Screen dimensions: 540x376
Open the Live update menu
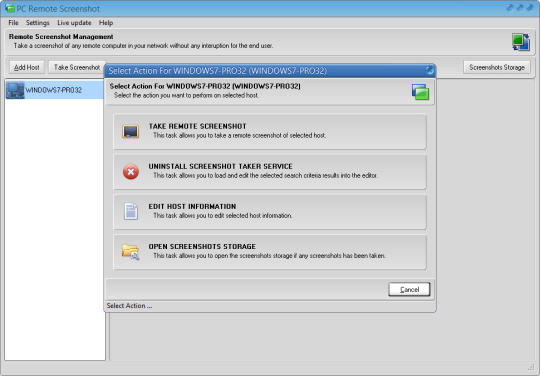click(74, 23)
